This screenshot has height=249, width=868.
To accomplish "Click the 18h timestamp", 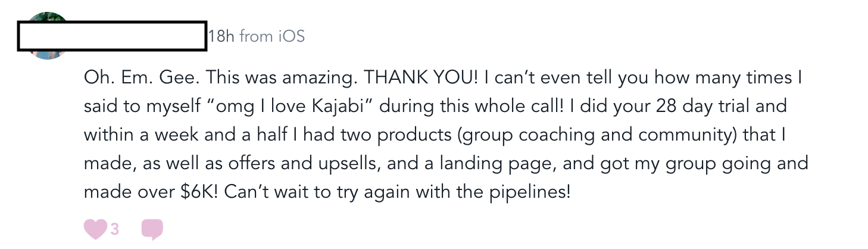I will [221, 37].
